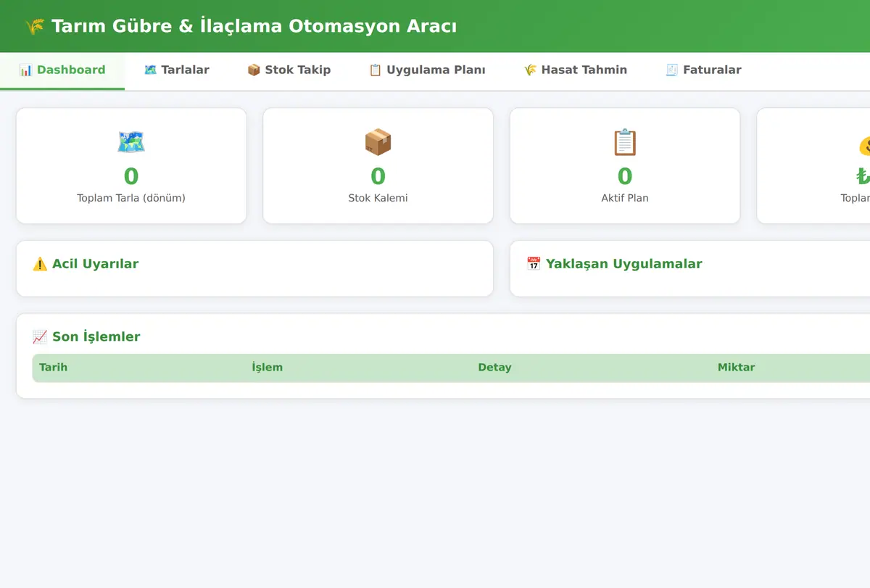Click the clipboard icon on the Aktif Plan card
870x588 pixels.
pyautogui.click(x=625, y=141)
